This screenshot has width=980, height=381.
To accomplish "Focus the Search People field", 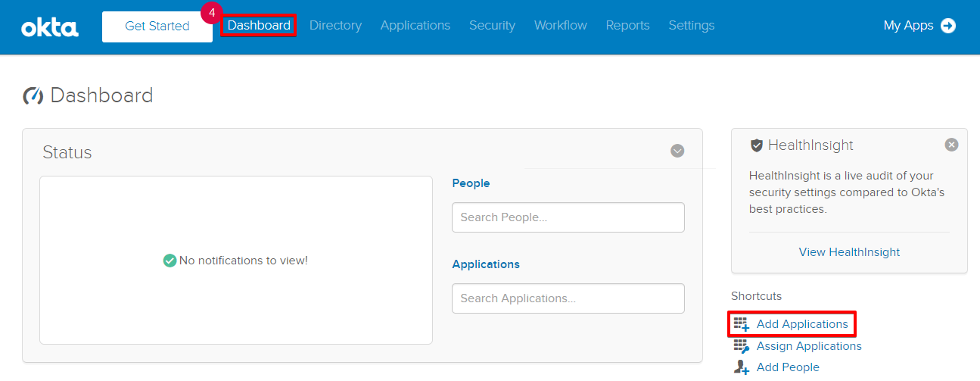I will coord(568,217).
